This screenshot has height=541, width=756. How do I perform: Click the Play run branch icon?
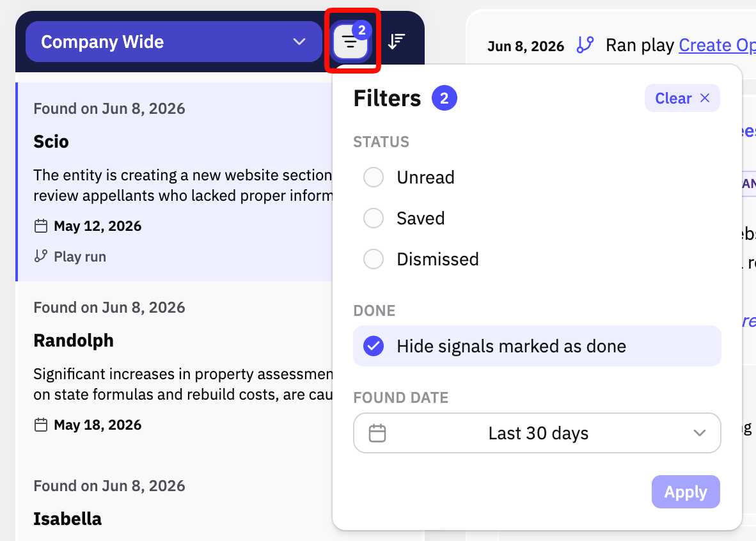click(x=41, y=256)
